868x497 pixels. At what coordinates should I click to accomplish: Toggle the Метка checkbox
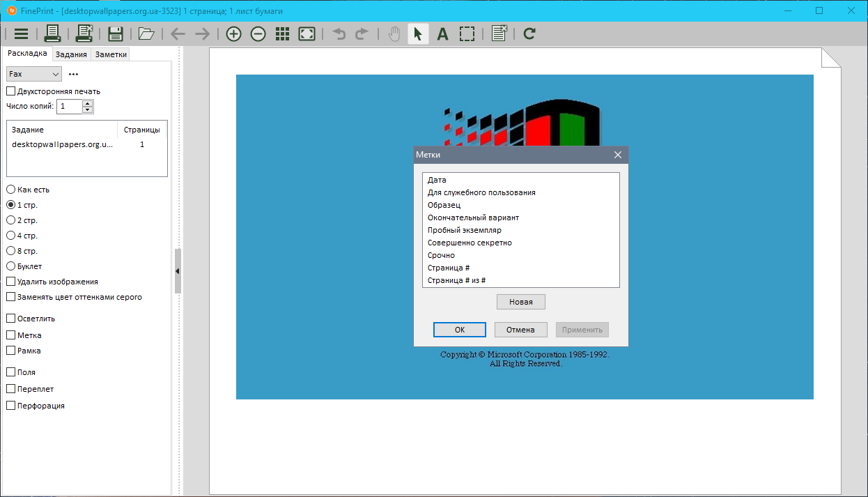[x=24, y=335]
